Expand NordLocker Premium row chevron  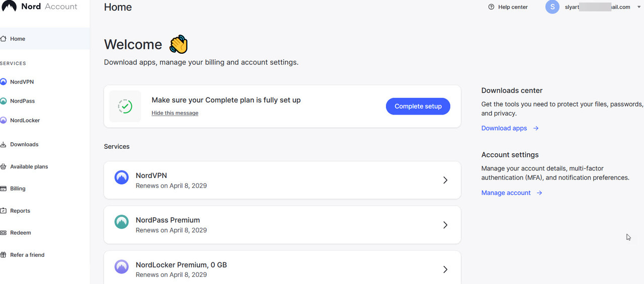[445, 269]
